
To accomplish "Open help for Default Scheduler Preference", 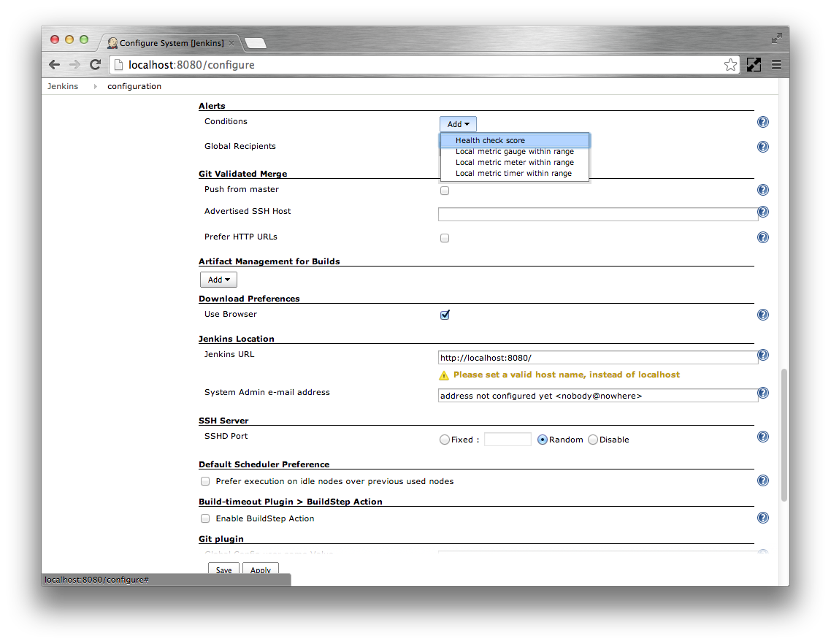I will pos(762,480).
